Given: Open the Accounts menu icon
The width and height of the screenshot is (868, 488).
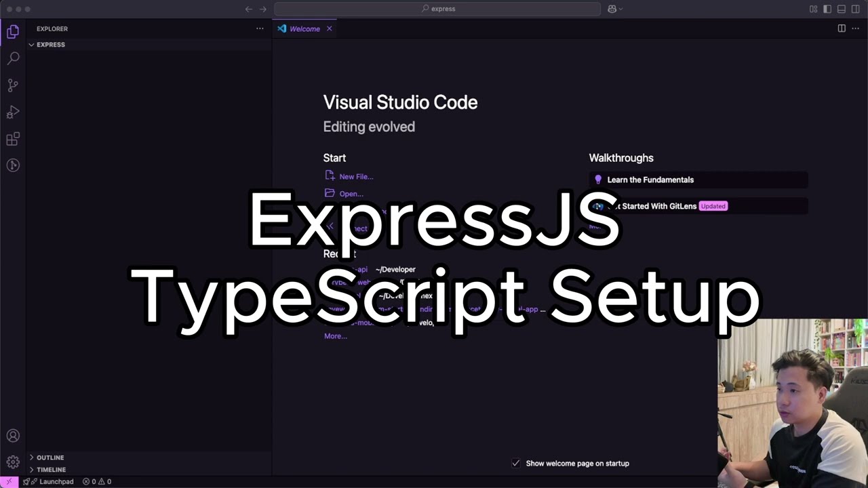Looking at the screenshot, I should pos(13,436).
